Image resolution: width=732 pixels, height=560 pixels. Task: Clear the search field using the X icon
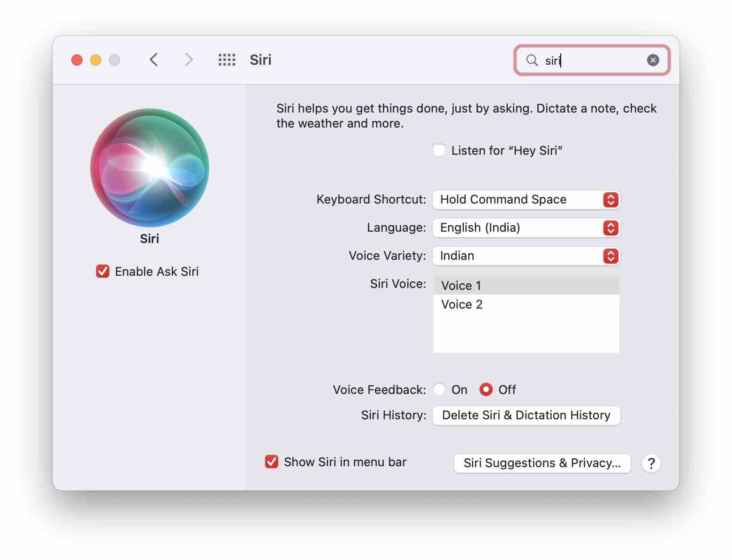(653, 60)
